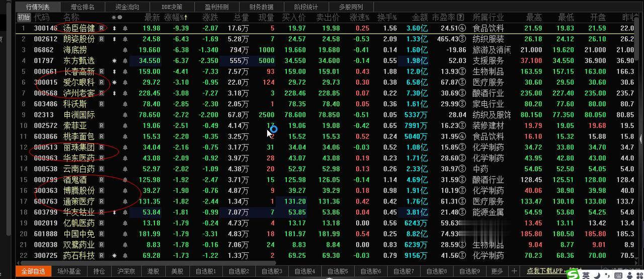Click the stock name 通策医疗
The image size is (644, 279).
[79, 201]
